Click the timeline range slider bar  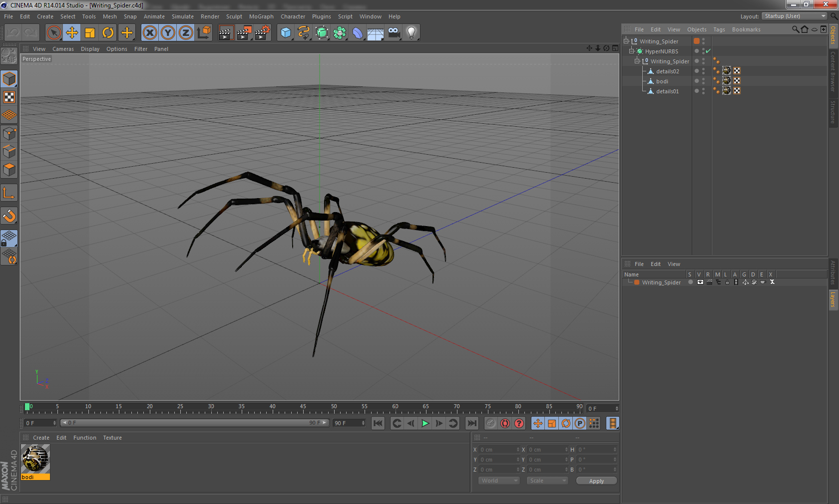pyautogui.click(x=194, y=423)
